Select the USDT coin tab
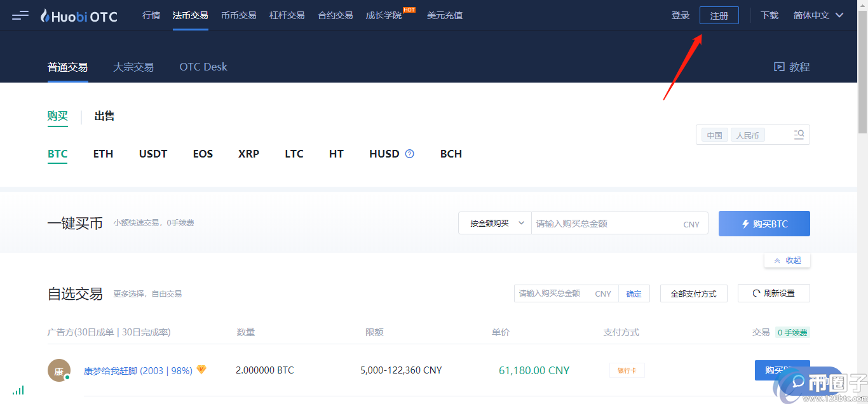This screenshot has width=868, height=404. click(153, 154)
